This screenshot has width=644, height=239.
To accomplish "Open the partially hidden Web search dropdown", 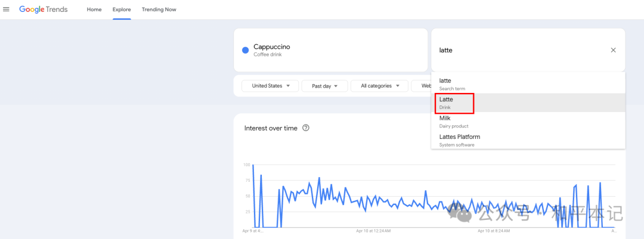I will click(422, 86).
